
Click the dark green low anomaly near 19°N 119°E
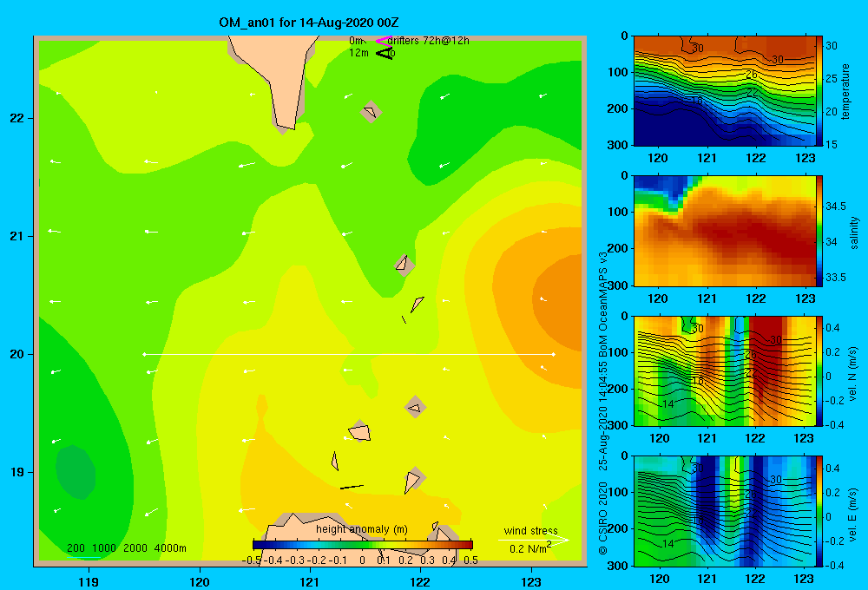pos(76,472)
